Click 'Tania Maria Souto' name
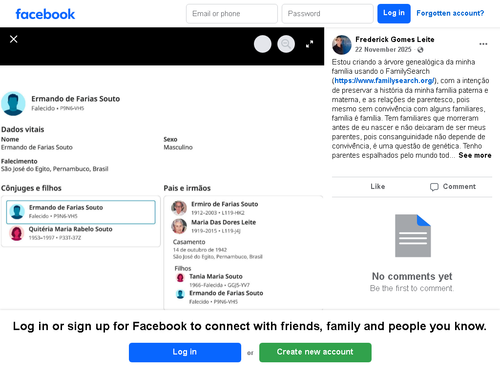This screenshot has height=375, width=500. [x=216, y=276]
